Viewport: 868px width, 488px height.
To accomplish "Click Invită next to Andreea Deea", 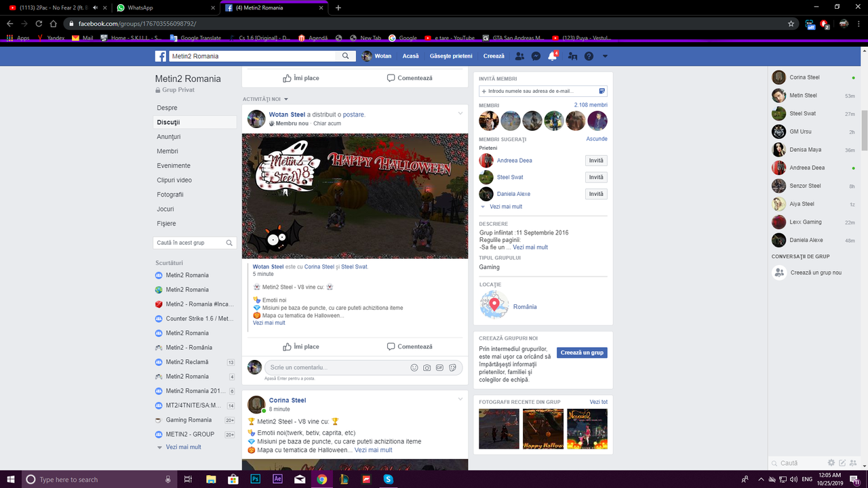I will click(595, 161).
